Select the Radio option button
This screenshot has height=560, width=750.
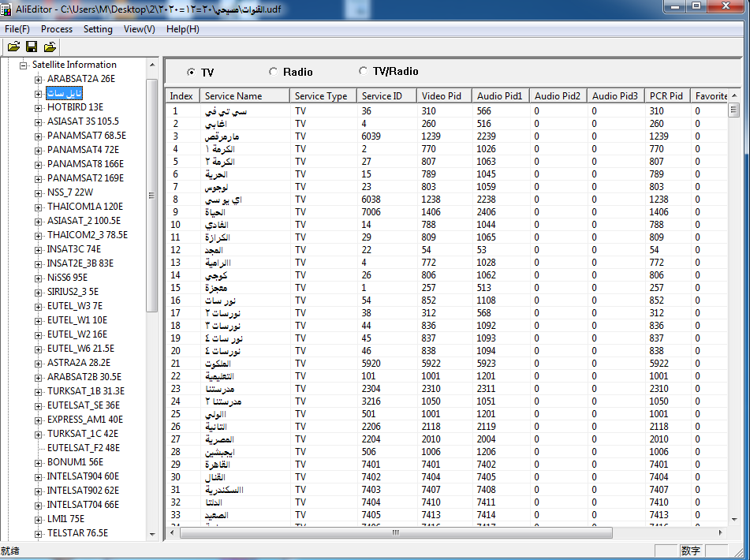click(273, 72)
